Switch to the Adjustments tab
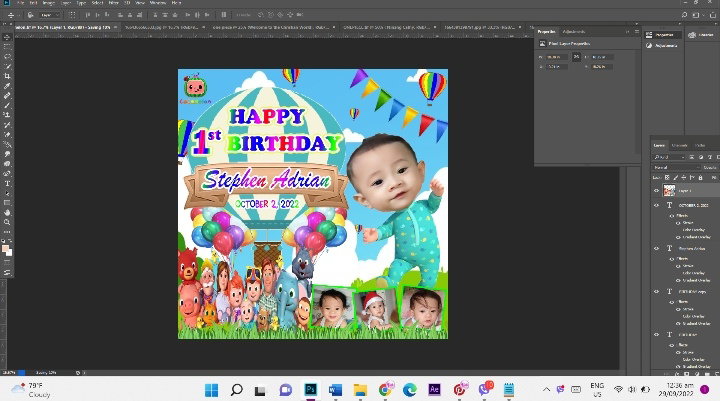This screenshot has width=720, height=401. tap(574, 32)
